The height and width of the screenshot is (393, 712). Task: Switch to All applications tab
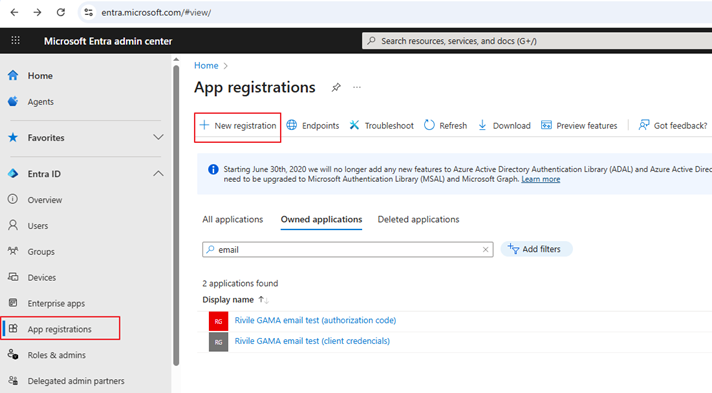pyautogui.click(x=232, y=219)
